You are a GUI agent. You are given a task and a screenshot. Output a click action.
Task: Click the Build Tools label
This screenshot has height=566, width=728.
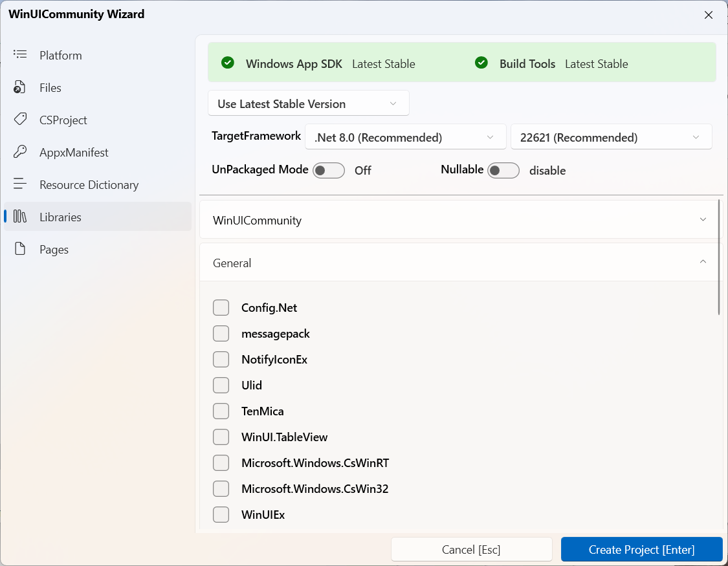coord(527,63)
